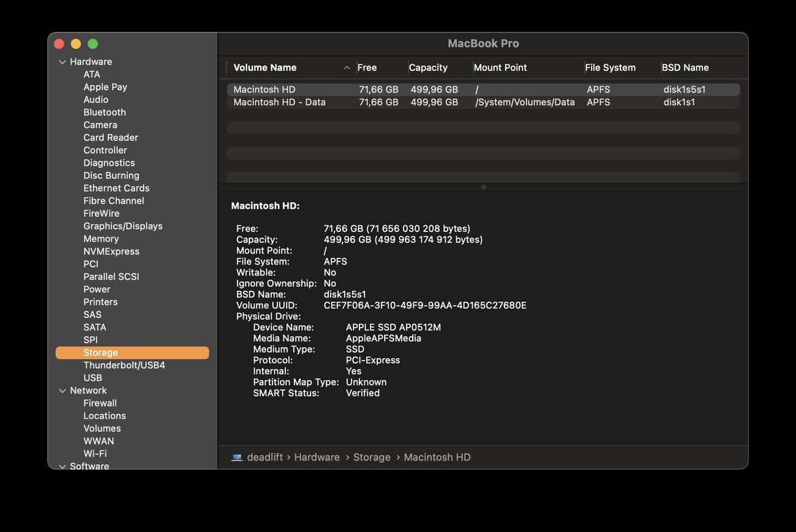This screenshot has width=796, height=532.
Task: Select SATA in the sidebar
Action: click(95, 328)
